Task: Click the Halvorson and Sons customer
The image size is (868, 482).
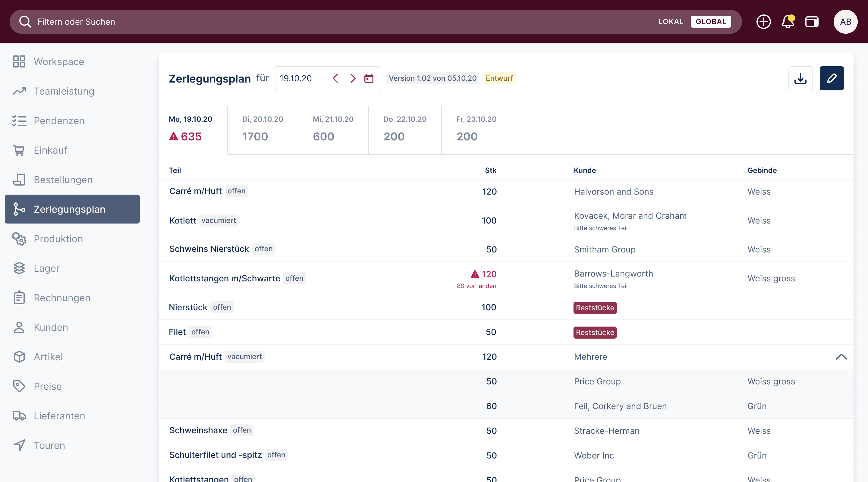Action: coord(614,192)
